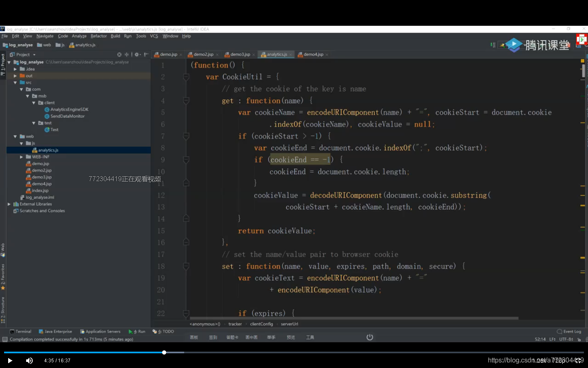Open Project panel settings gear

(137, 54)
